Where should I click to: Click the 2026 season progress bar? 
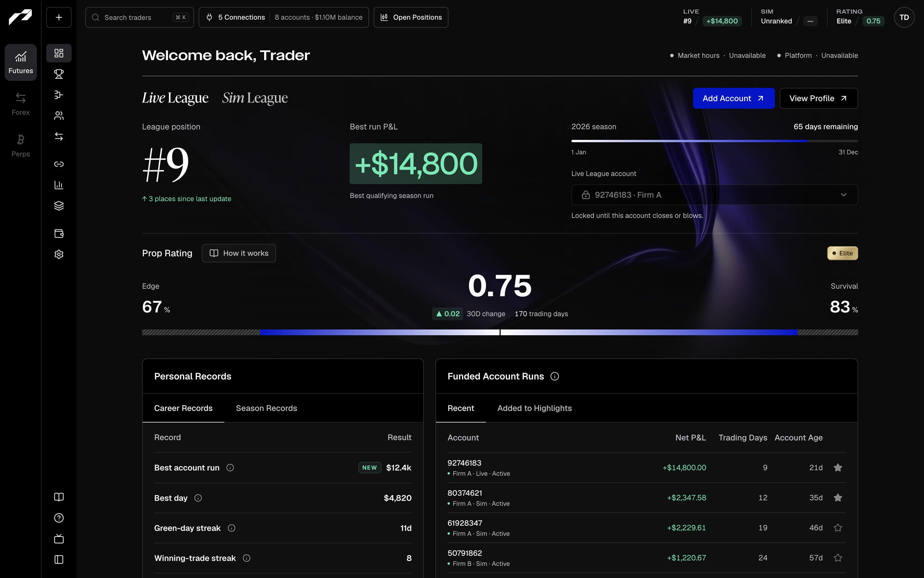714,141
